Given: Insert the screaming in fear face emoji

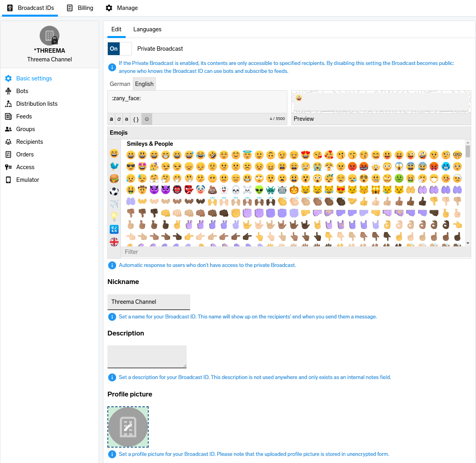Looking at the screenshot, I should pyautogui.click(x=399, y=166).
